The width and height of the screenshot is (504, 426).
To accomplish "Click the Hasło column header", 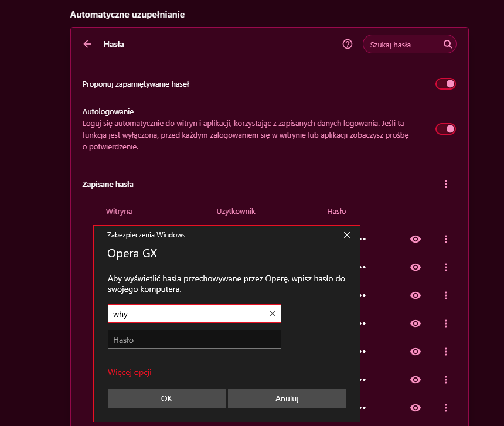I will coord(336,212).
